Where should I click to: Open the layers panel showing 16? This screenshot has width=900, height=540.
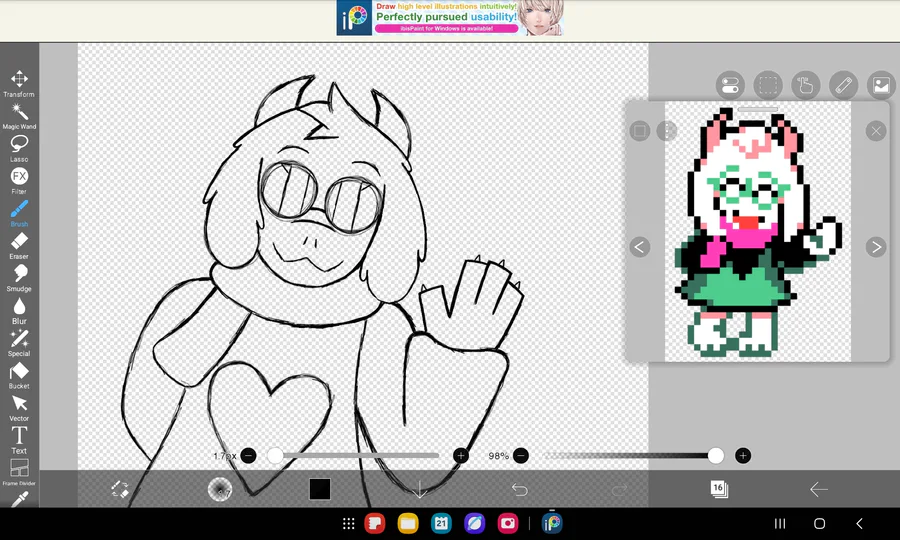[719, 489]
